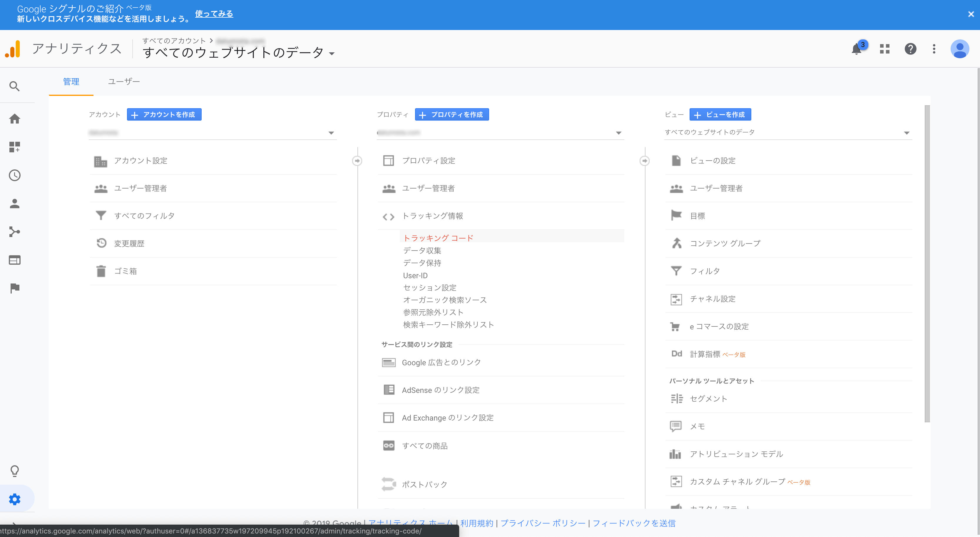Click the 目標 flag icon in view column
The height and width of the screenshot is (537, 980).
coord(676,215)
